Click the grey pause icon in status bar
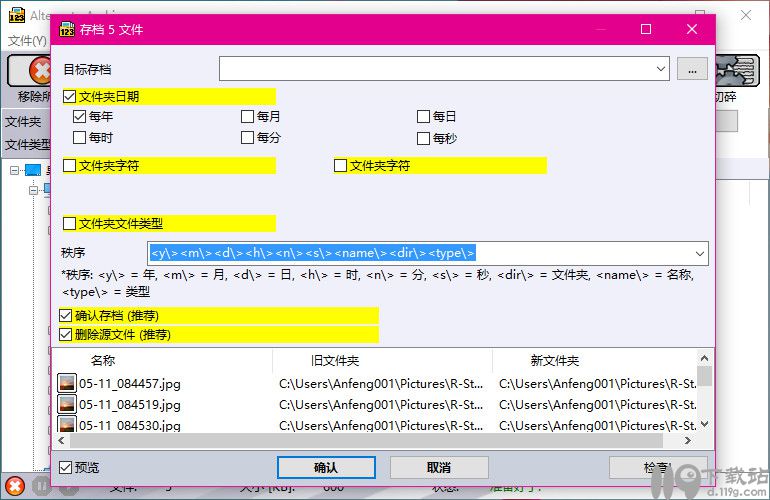770x500 pixels. pos(41,486)
